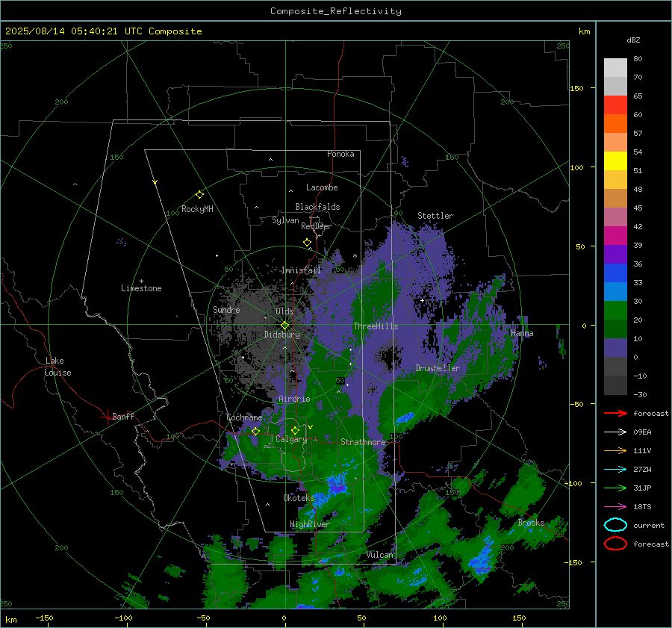Click the 18TS legend label

(642, 507)
